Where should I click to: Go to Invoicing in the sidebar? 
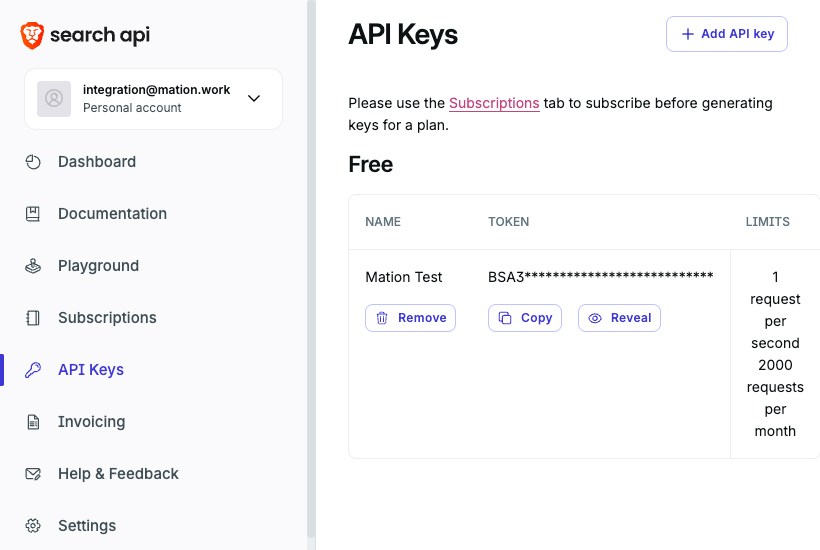[92, 422]
